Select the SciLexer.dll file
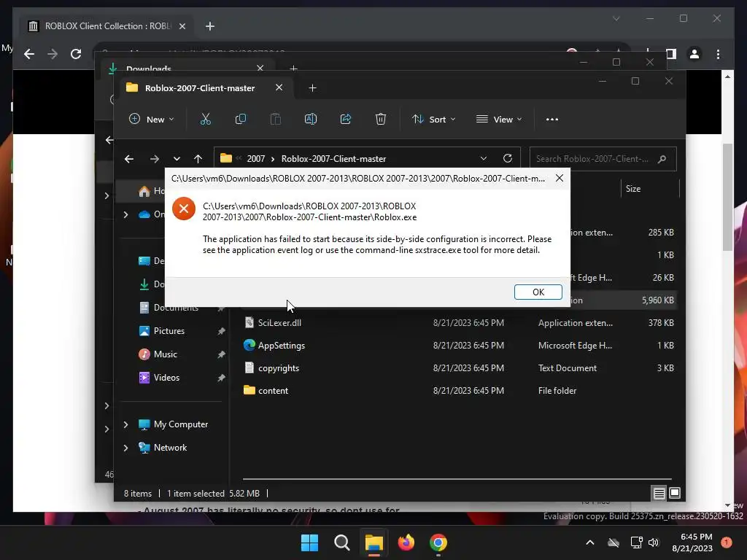Screen dimensions: 747x560 (x=279, y=323)
